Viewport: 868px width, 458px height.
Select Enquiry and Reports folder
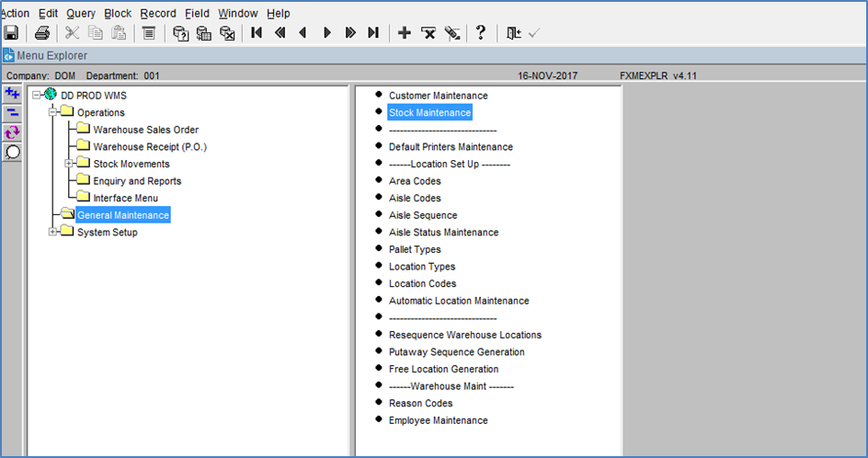tap(137, 181)
